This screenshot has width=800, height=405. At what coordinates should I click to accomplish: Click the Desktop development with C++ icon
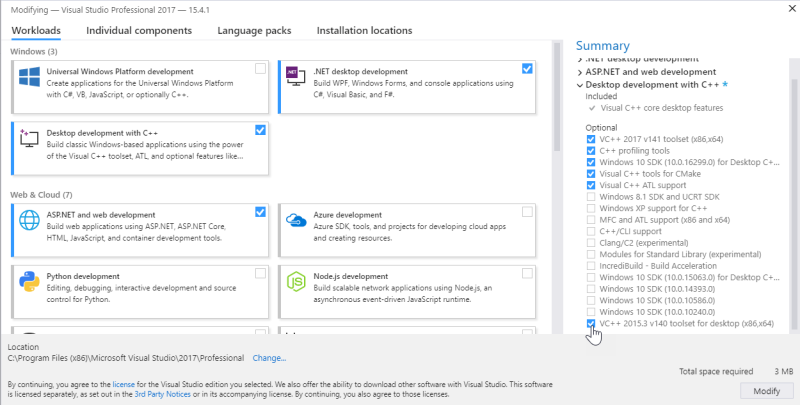pos(29,139)
